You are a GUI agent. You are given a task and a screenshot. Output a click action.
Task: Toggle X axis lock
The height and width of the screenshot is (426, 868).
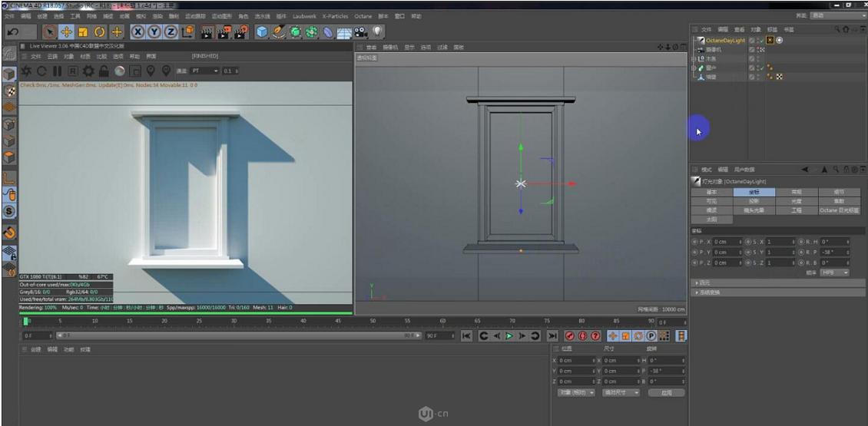tap(137, 32)
